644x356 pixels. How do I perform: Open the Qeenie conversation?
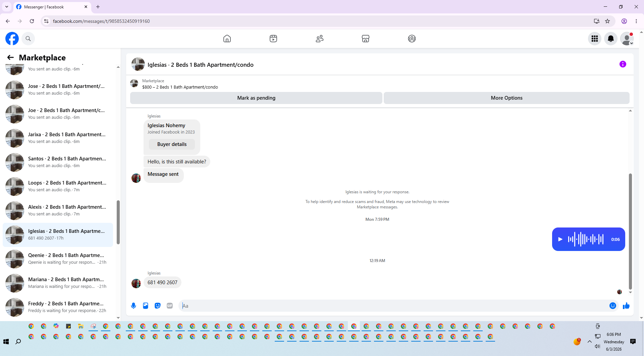(58, 259)
